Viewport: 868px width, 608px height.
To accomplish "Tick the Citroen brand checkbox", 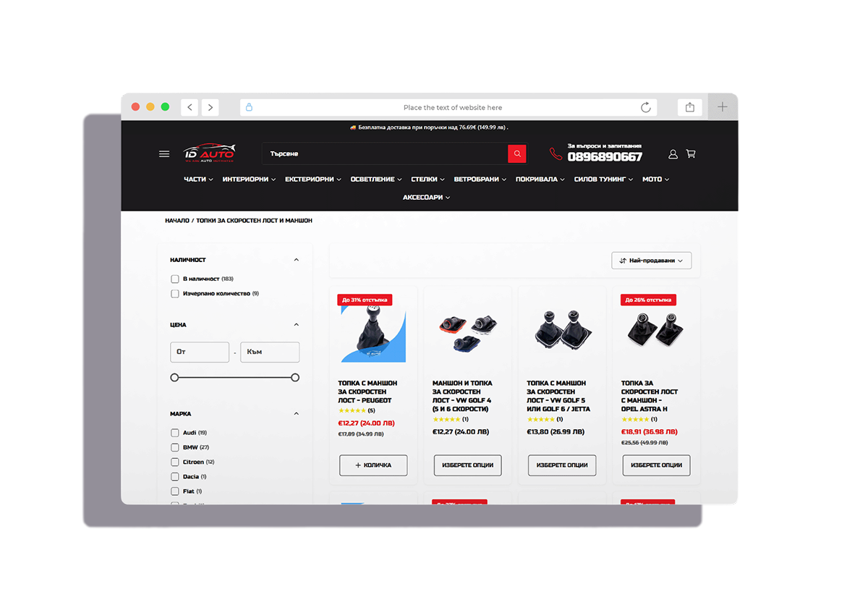I will tap(175, 462).
